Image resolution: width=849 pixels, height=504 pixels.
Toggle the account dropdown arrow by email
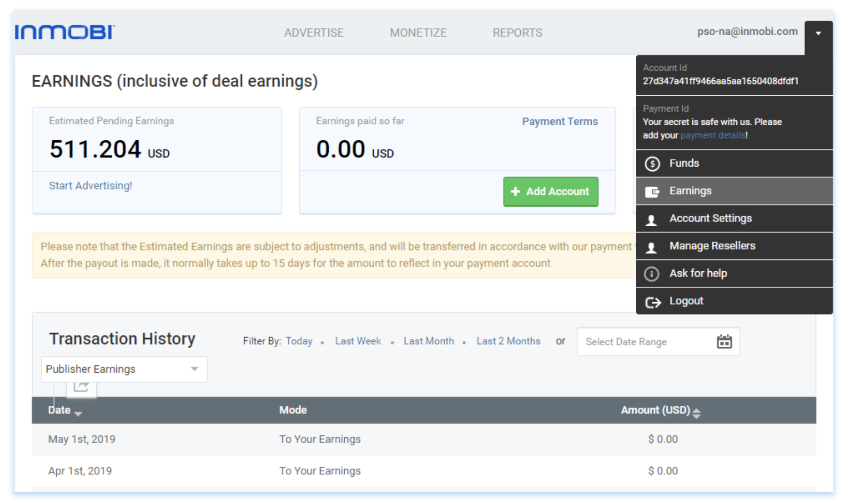[x=818, y=33]
